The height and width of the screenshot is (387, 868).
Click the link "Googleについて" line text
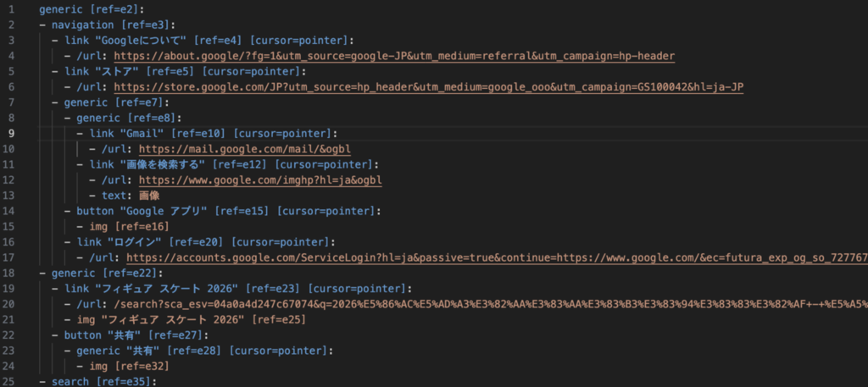pos(209,41)
